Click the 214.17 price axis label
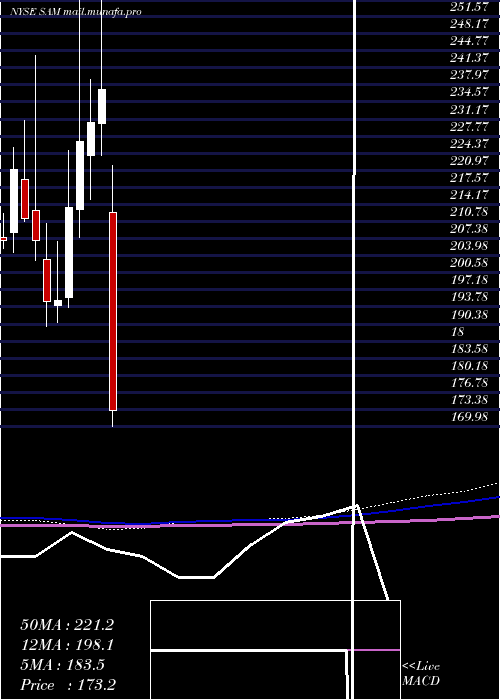 [469, 195]
